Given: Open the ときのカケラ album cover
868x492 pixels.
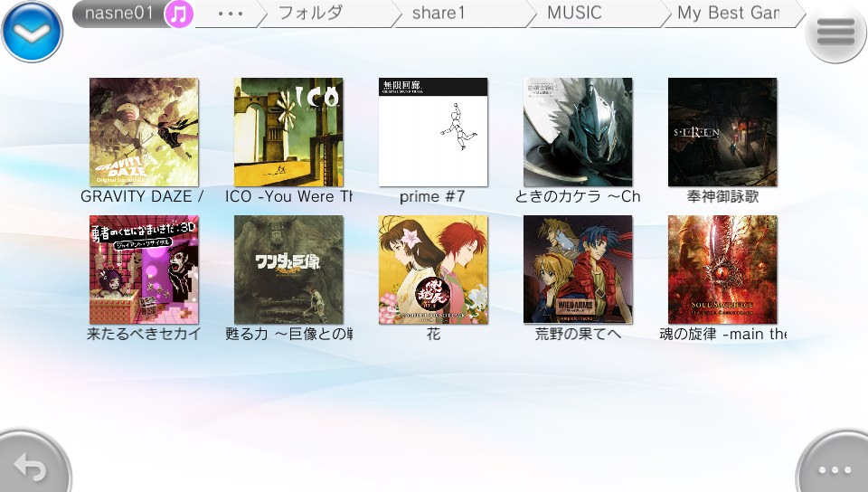Looking at the screenshot, I should [578, 132].
